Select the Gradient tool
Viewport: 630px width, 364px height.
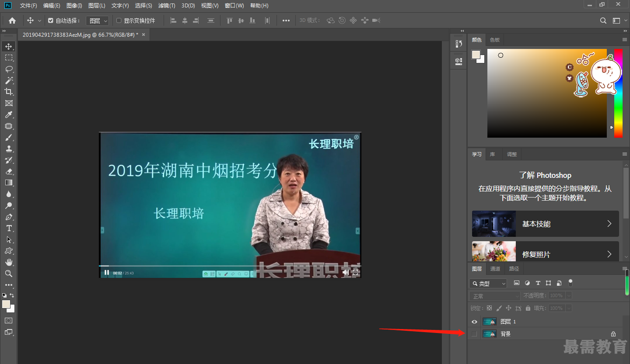[9, 183]
